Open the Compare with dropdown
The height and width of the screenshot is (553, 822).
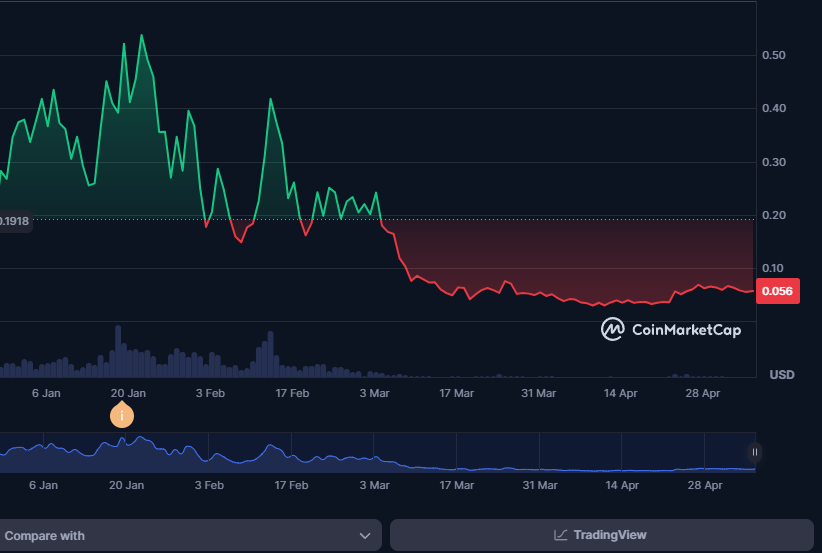click(190, 535)
